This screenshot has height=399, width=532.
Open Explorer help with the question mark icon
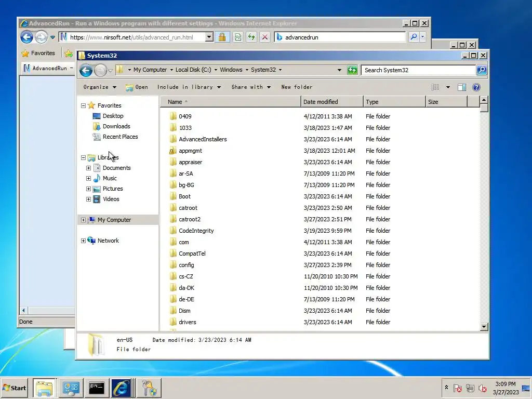pyautogui.click(x=476, y=87)
